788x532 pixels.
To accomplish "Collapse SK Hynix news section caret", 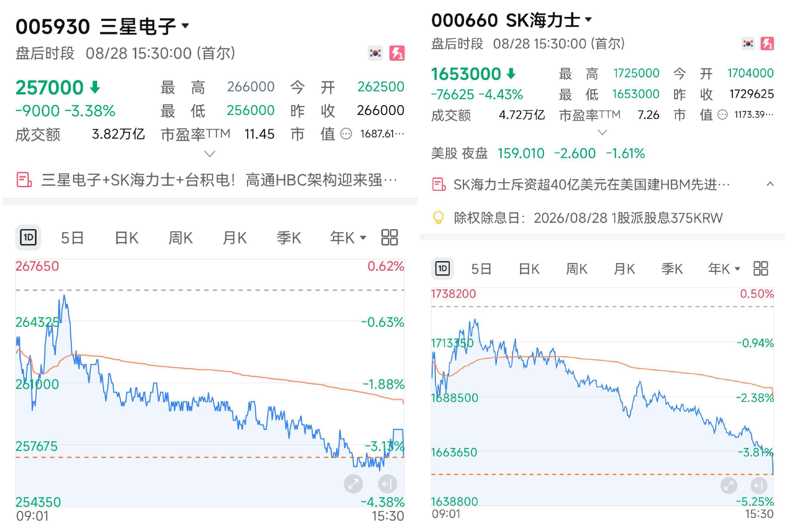I will 770,184.
